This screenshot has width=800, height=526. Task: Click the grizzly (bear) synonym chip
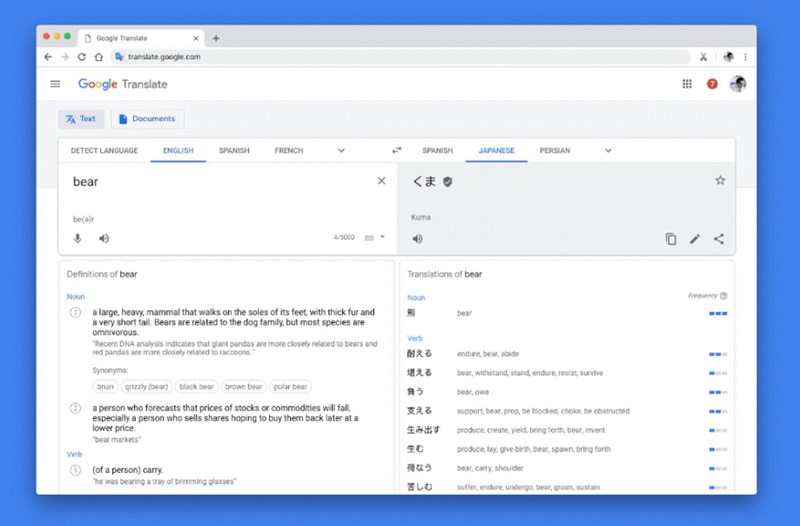point(146,387)
